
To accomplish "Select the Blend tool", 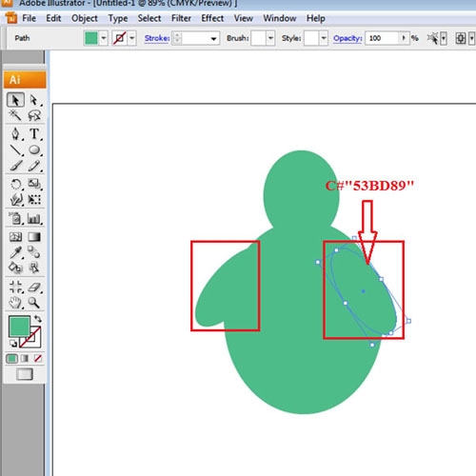I will tap(34, 252).
